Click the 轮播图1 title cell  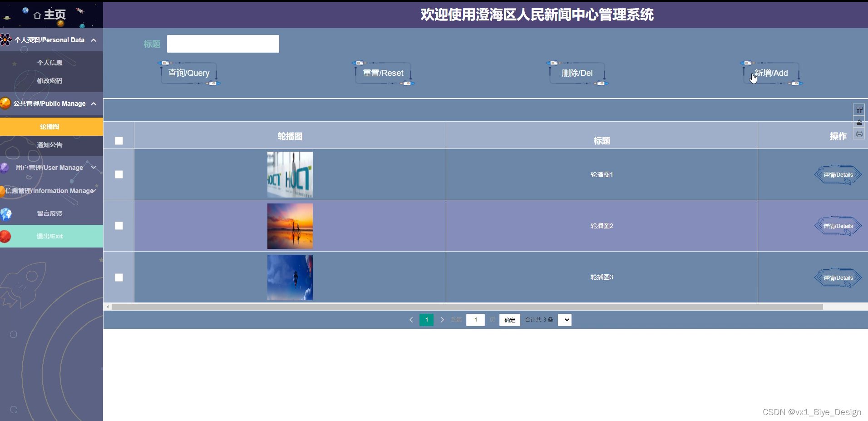click(602, 174)
